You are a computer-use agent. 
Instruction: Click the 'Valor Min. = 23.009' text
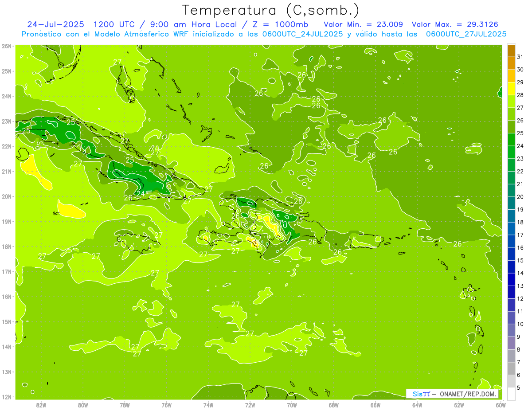[363, 24]
